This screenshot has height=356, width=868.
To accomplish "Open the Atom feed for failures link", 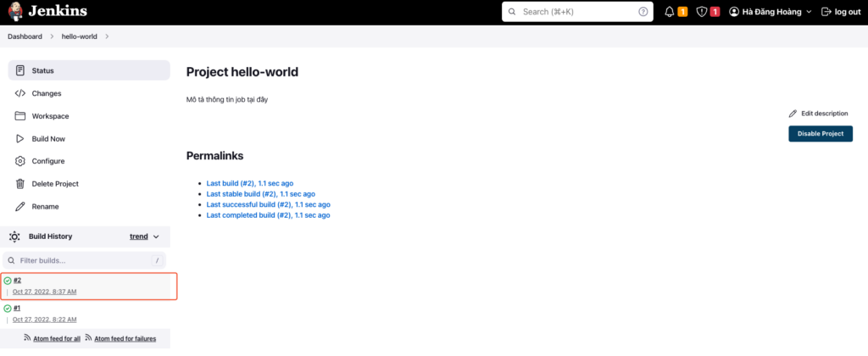I will click(125, 338).
